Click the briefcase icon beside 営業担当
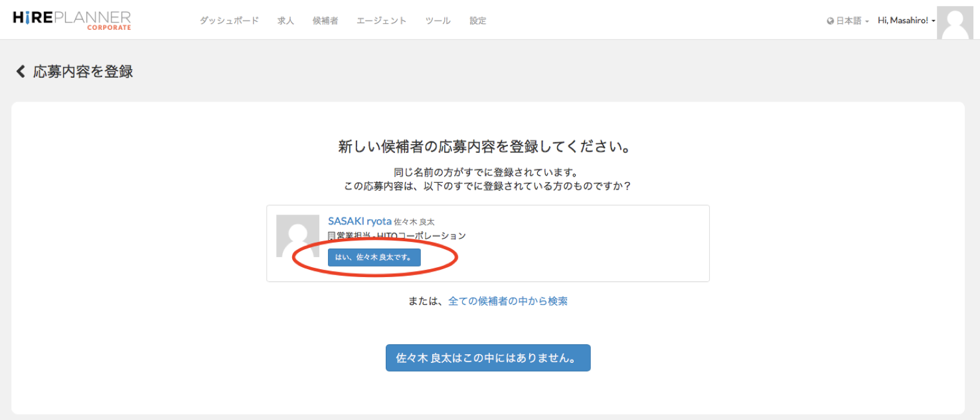The height and width of the screenshot is (420, 980). [331, 236]
